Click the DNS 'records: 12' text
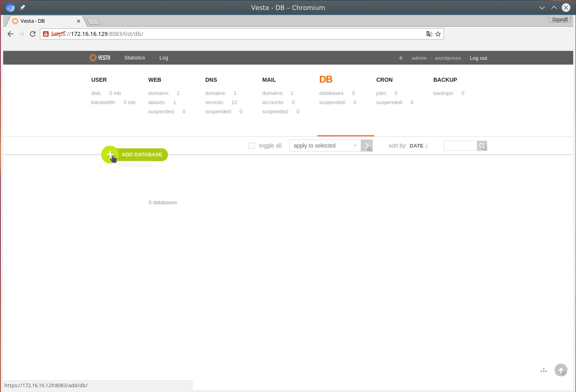The width and height of the screenshot is (576, 392). point(221,102)
